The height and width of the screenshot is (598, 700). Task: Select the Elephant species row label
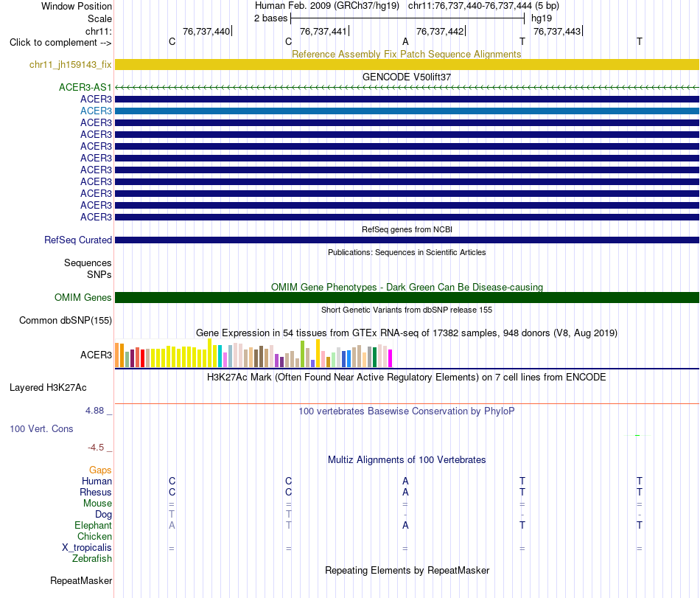pos(93,525)
